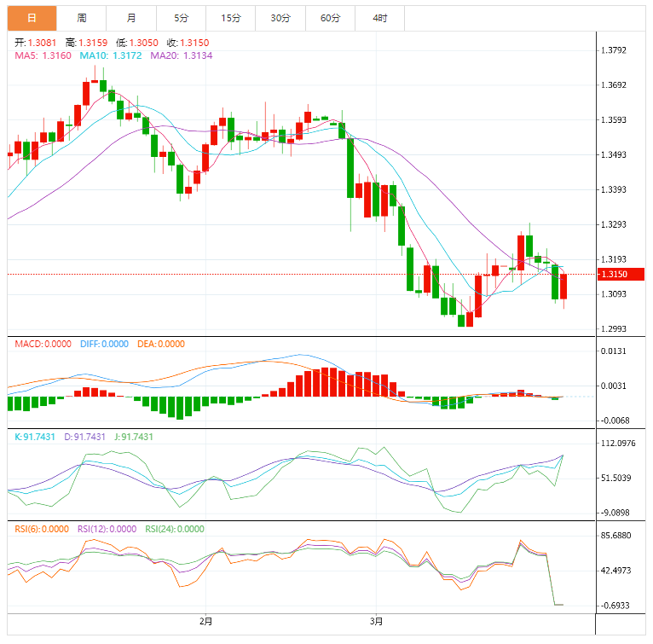The height and width of the screenshot is (644, 653).
Task: Click the 0.0031 MACD axis label
Action: click(614, 386)
